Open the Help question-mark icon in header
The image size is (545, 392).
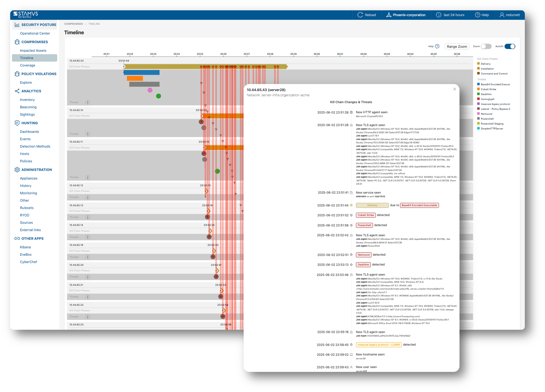[477, 15]
